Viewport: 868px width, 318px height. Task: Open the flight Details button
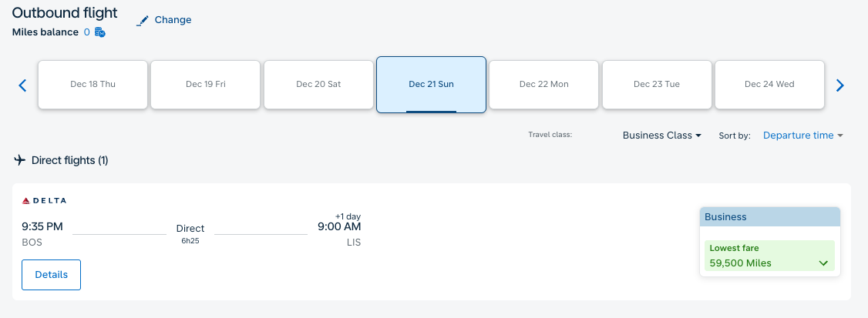pos(52,275)
